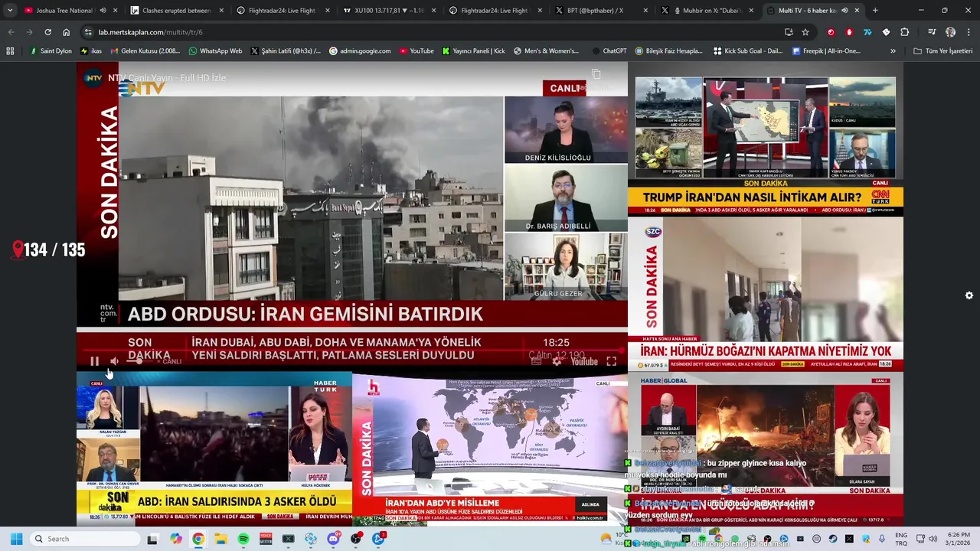
Task: Open NTV stream on YouTube logo
Action: [x=584, y=361]
